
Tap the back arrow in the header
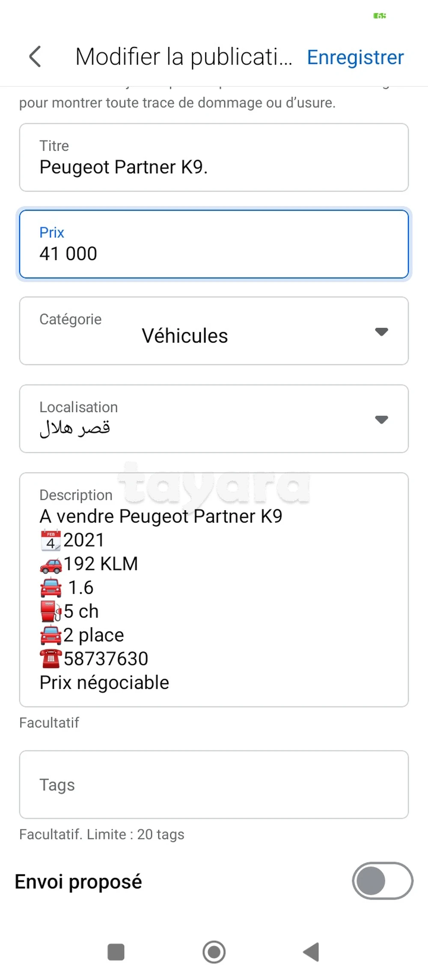click(x=35, y=56)
